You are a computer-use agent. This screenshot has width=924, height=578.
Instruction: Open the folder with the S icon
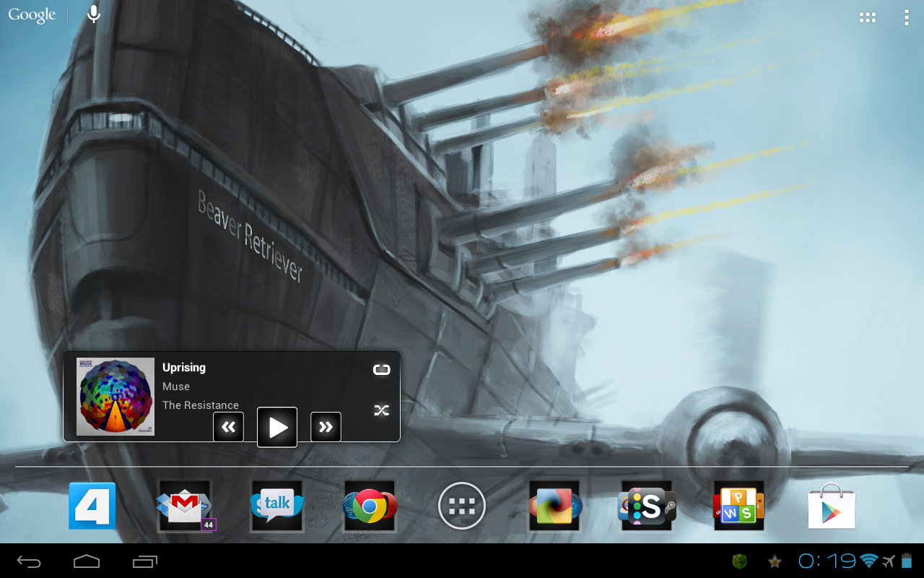point(648,506)
